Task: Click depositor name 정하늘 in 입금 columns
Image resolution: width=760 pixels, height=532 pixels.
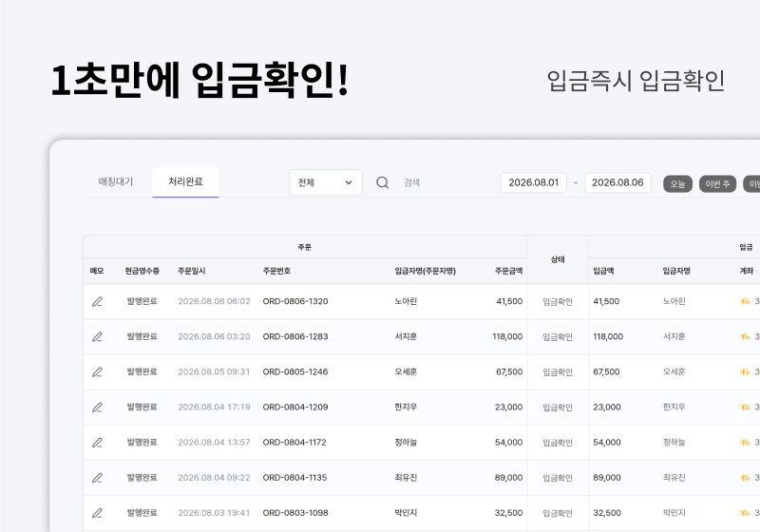Action: (674, 443)
